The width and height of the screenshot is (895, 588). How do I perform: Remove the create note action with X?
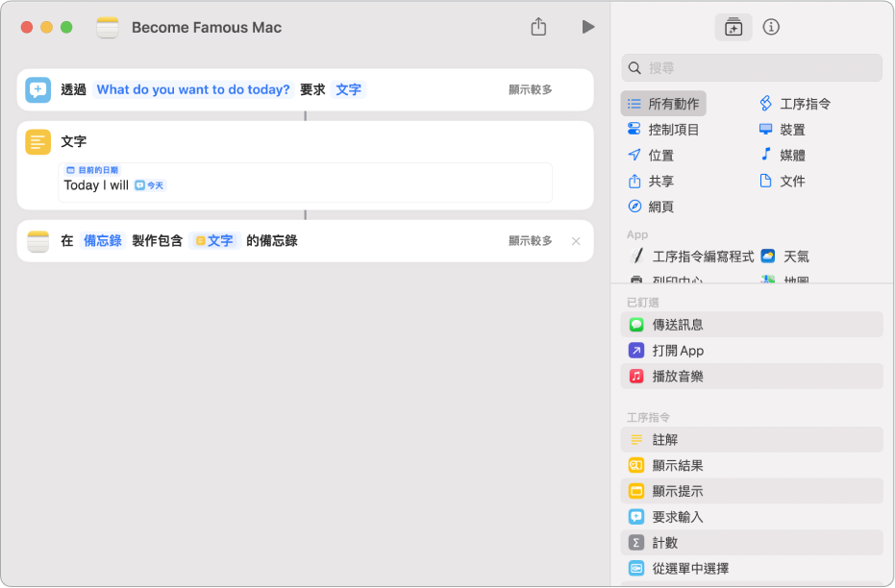(x=576, y=241)
